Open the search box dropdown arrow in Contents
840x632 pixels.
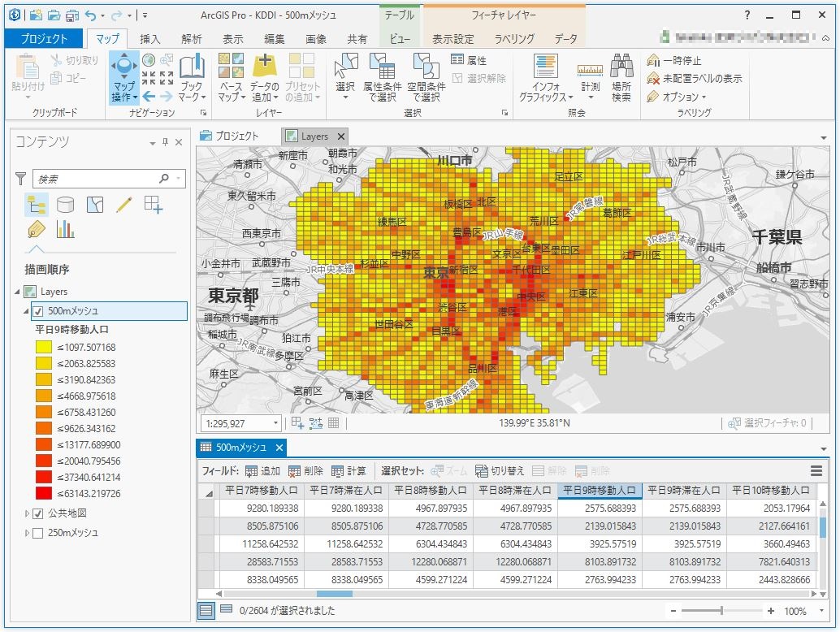point(179,179)
